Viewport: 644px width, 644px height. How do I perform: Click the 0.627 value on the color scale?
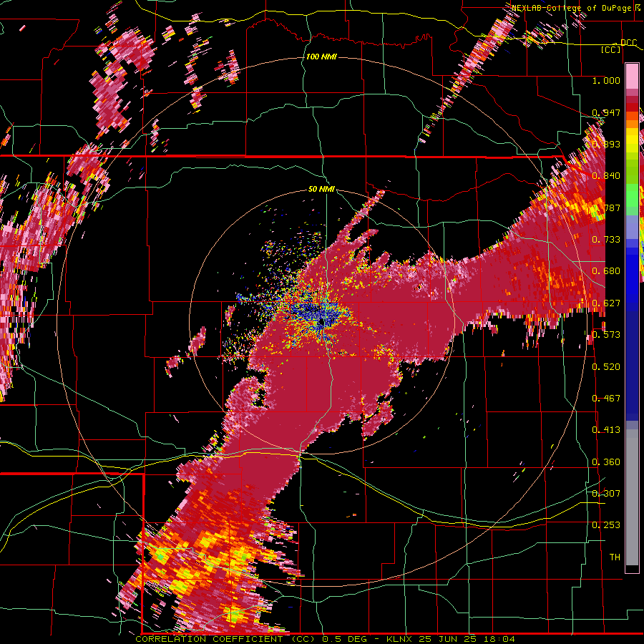(x=606, y=303)
